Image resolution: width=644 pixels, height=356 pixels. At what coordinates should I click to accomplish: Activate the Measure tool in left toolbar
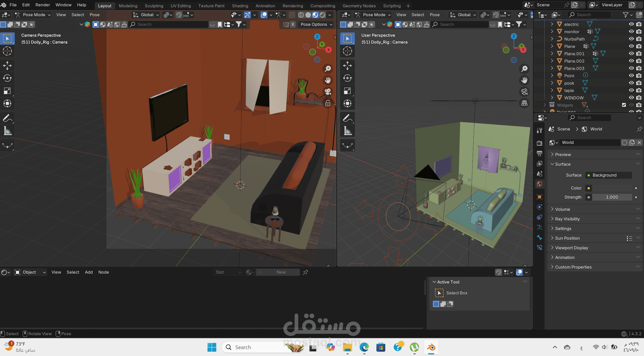click(7, 131)
